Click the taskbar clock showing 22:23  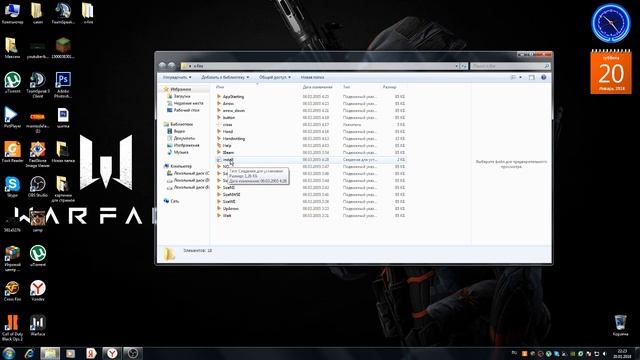[x=622, y=353]
